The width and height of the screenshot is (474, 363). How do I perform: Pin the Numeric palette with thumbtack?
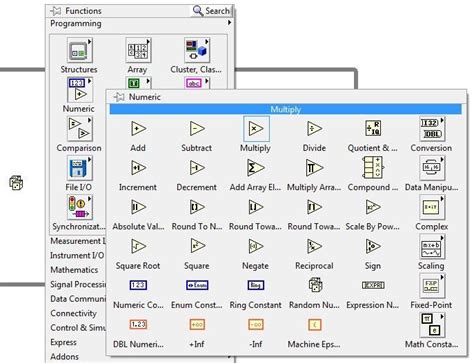(119, 97)
